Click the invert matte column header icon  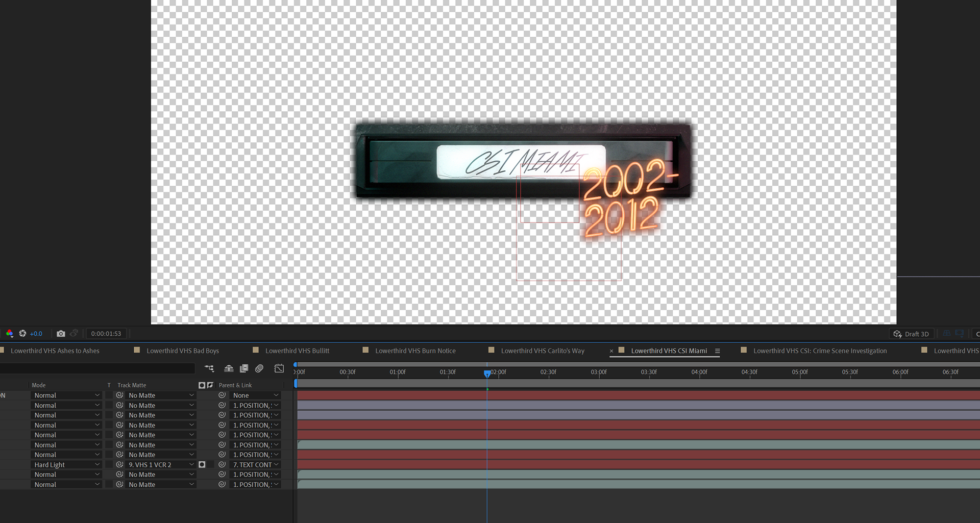[x=210, y=385]
